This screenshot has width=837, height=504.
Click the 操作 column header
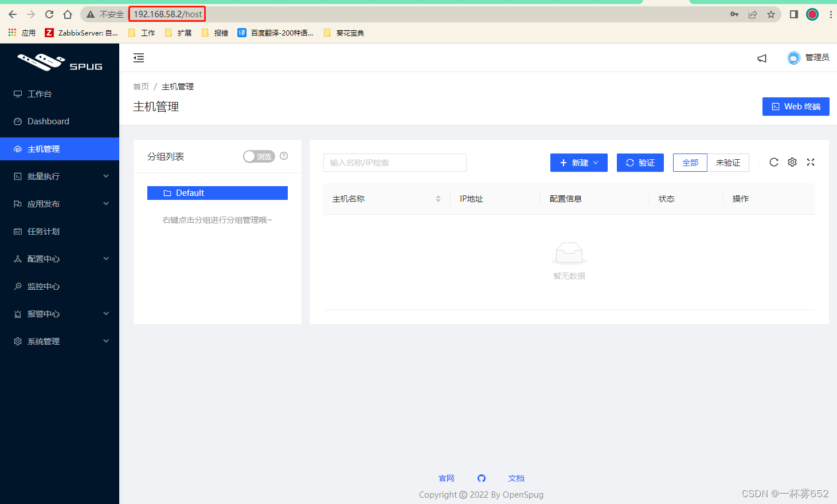point(741,199)
